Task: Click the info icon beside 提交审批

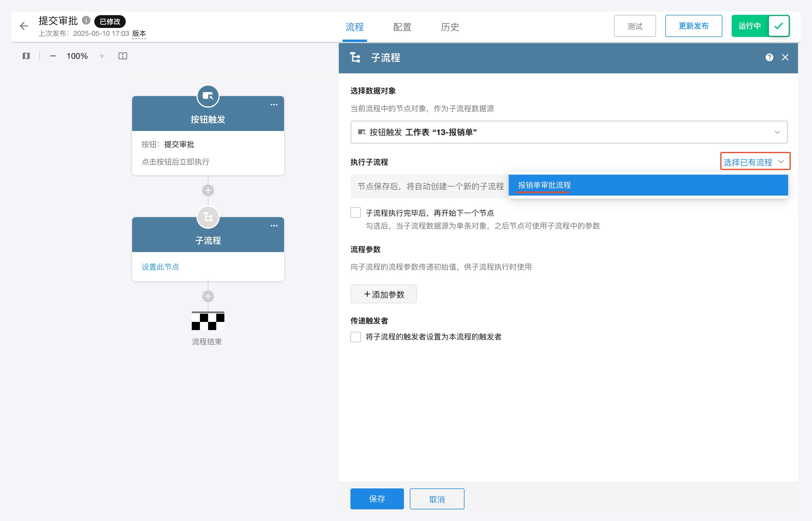Action: point(86,20)
